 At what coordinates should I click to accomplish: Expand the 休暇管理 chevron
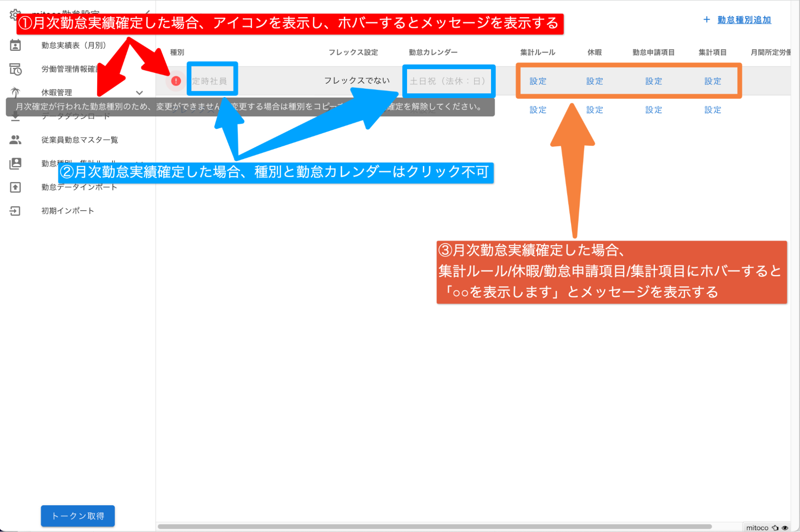pyautogui.click(x=139, y=92)
